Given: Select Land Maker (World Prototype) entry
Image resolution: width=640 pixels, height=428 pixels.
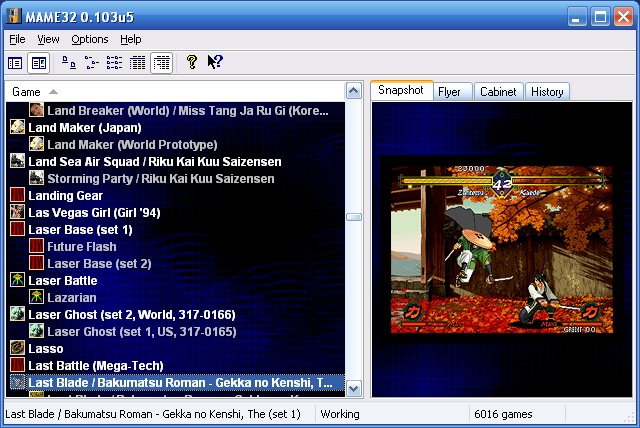Looking at the screenshot, I should [132, 145].
